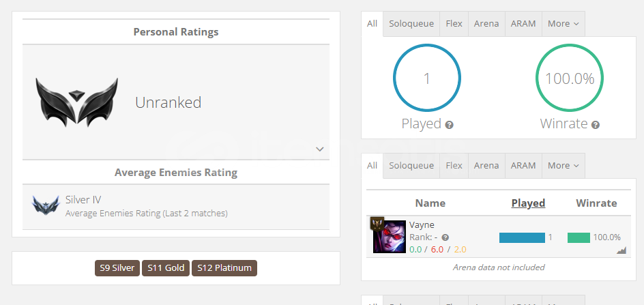Image resolution: width=644 pixels, height=305 pixels.
Task: Click the Unranked emblem icon
Action: 77,102
